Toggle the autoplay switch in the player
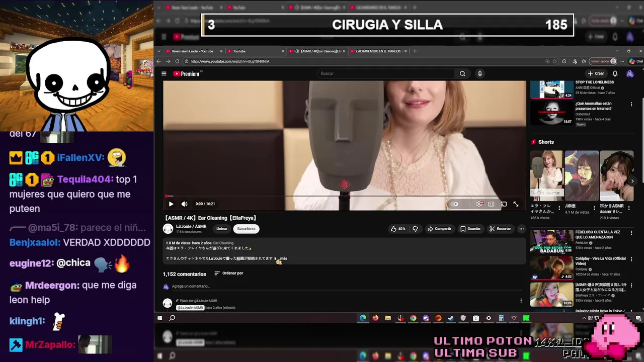Viewport: 644px width, 362px height. [455, 204]
